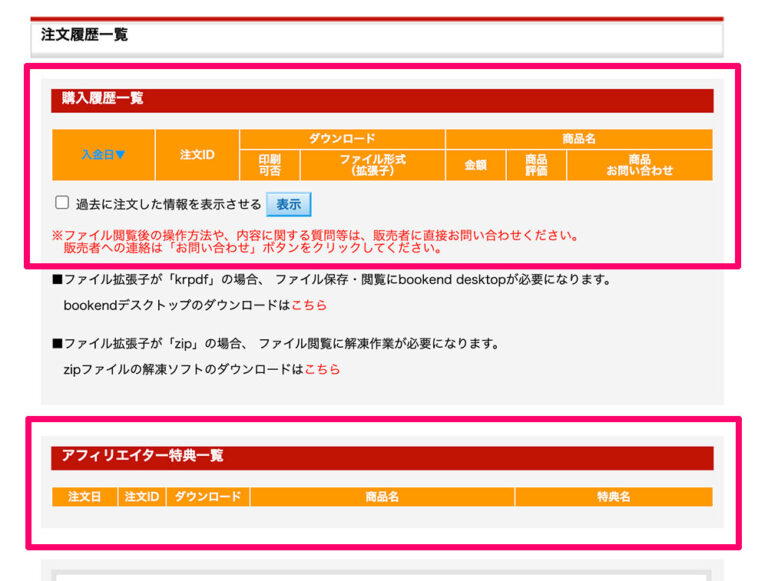This screenshot has height=581, width=768.
Task: Open the bookend desktop download こちら link
Action: pyautogui.click(x=309, y=305)
